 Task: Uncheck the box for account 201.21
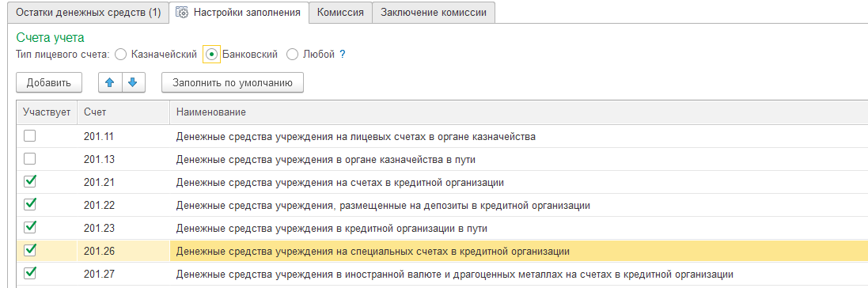[x=30, y=182]
